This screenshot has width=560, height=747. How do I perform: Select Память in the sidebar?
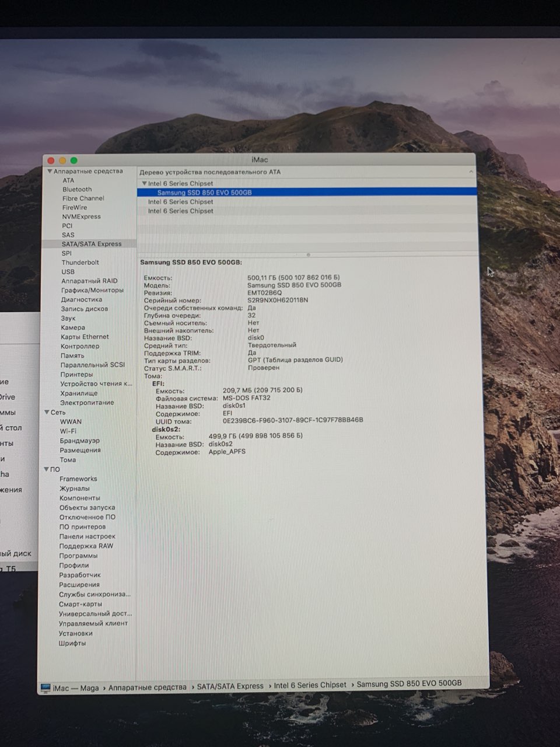click(72, 355)
